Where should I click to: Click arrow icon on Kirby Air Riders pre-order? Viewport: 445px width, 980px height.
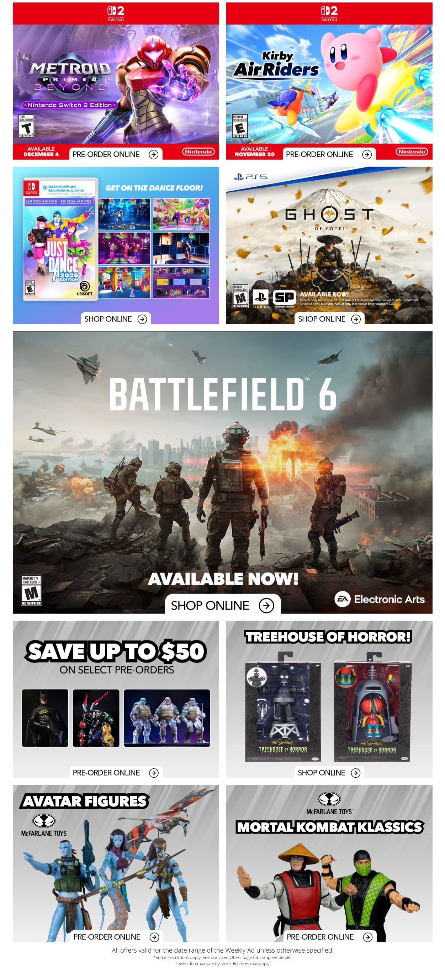click(x=367, y=154)
